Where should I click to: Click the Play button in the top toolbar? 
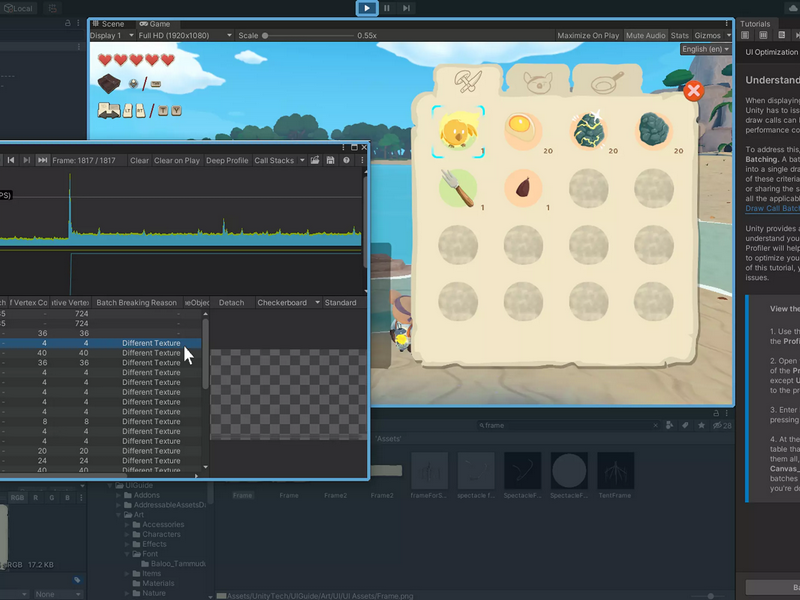click(x=367, y=8)
